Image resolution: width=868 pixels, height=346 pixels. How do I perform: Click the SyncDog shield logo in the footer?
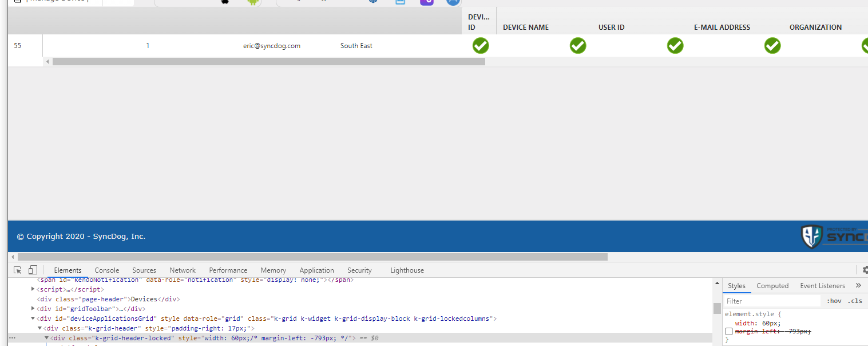click(x=811, y=237)
